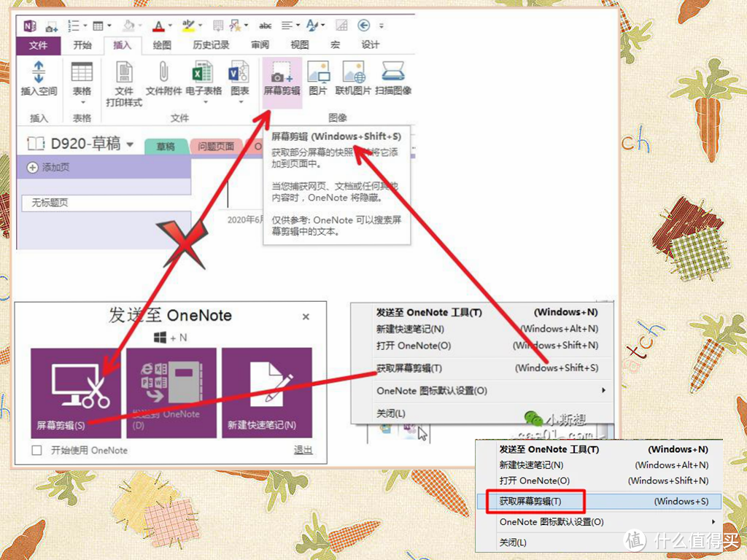Click the File Attachment (文件附件) paperclip icon
The width and height of the screenshot is (747, 560).
[163, 72]
